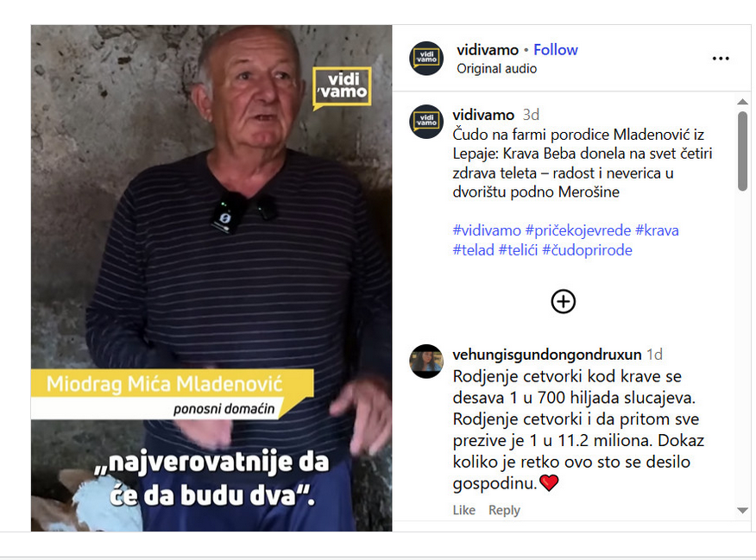756x560 pixels.
Task: Click the scrollbar up arrow in comments
Action: tap(742, 102)
